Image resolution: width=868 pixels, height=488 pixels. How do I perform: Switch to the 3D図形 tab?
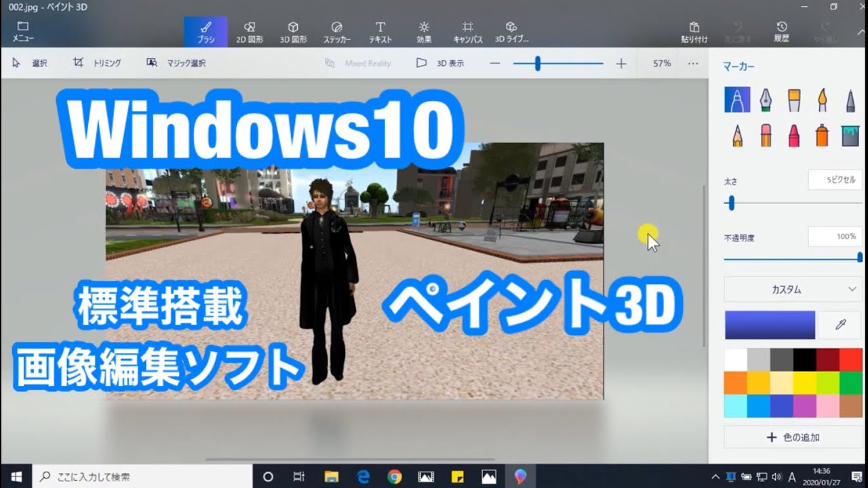(x=293, y=31)
